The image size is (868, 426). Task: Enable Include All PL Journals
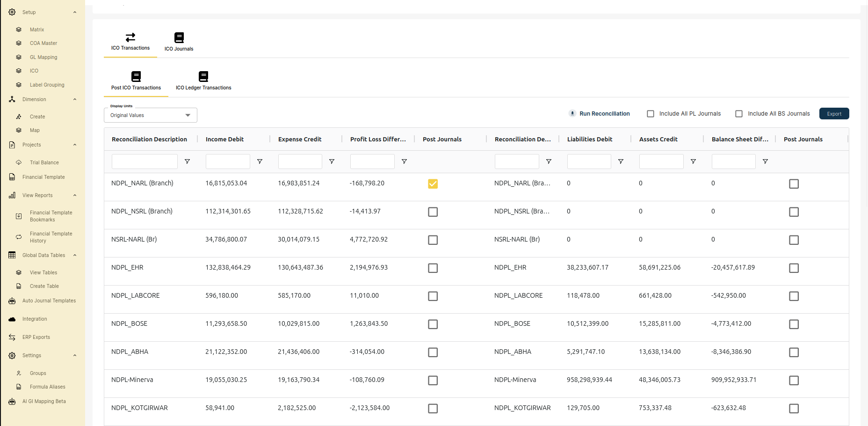[651, 113]
